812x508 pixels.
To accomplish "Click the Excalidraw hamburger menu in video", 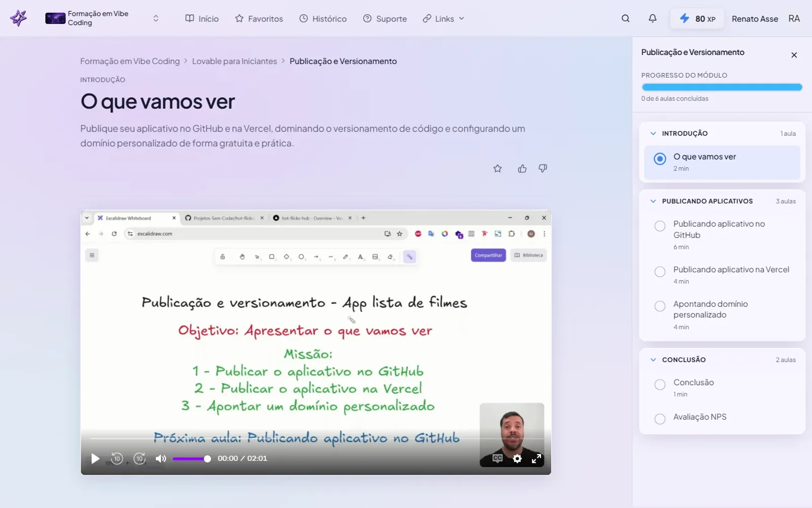I will coord(92,255).
